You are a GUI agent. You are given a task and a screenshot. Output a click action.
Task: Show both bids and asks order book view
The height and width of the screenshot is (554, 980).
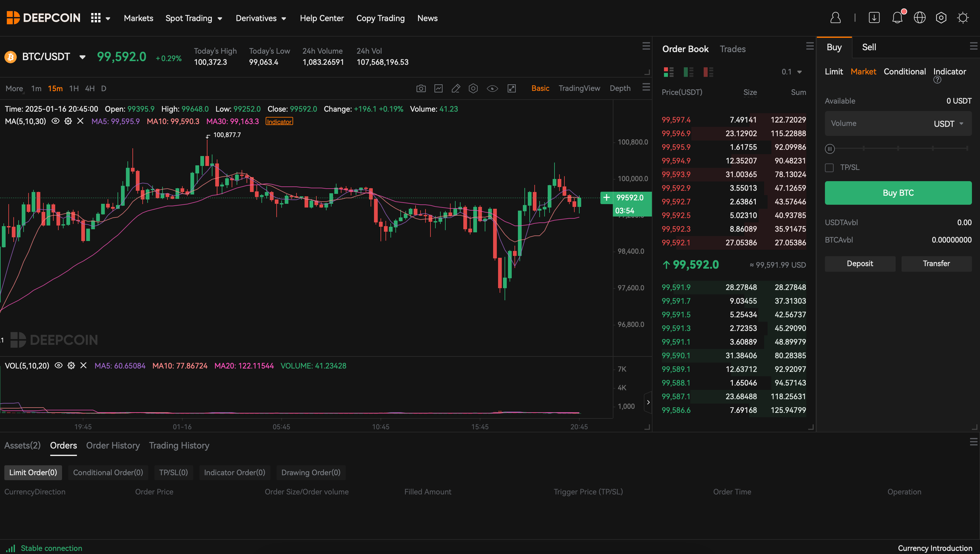(x=668, y=72)
